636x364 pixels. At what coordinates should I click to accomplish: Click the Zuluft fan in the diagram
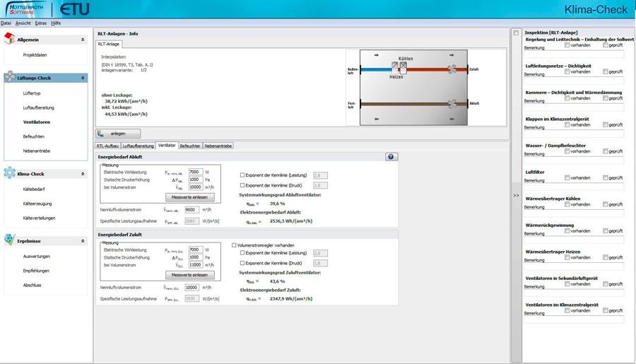[452, 69]
